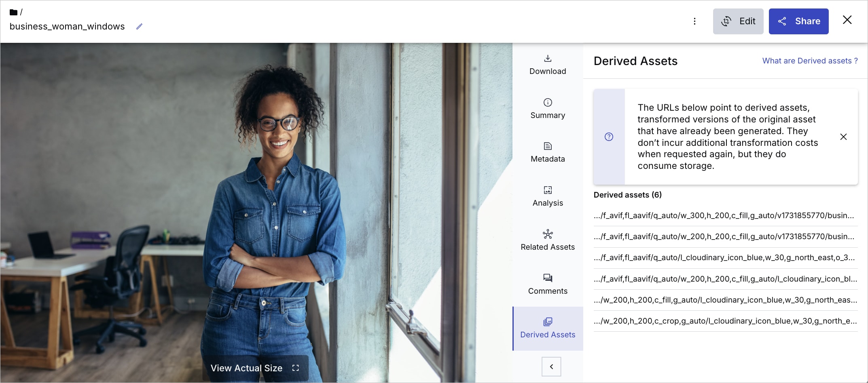Click the help question mark icon in banner
Screen dimensions: 868x383
[609, 137]
